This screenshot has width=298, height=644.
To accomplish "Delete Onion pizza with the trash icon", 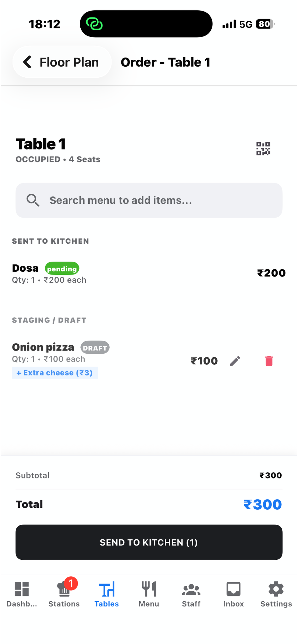I will coord(269,361).
